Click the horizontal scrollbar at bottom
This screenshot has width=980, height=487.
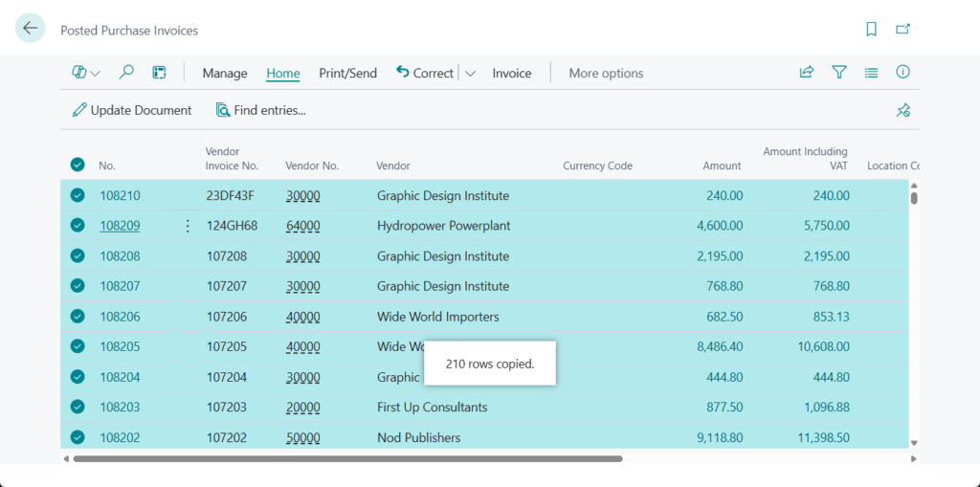pos(347,459)
